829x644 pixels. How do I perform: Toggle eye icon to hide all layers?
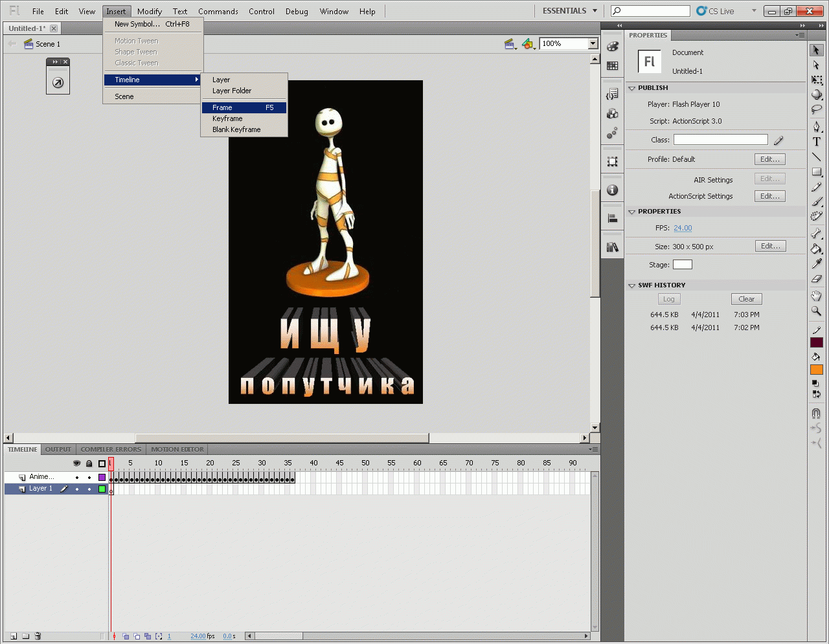coord(77,463)
